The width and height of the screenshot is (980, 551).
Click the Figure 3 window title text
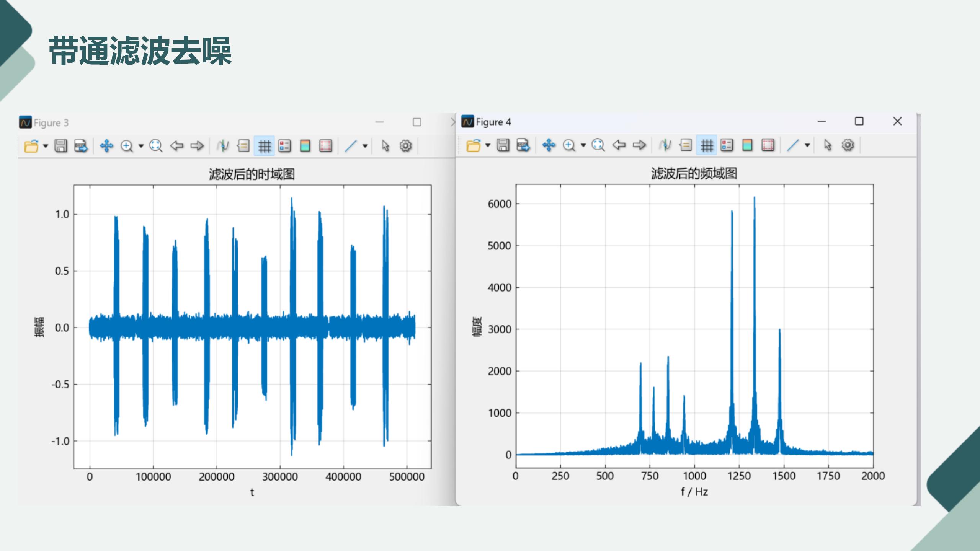coord(51,123)
